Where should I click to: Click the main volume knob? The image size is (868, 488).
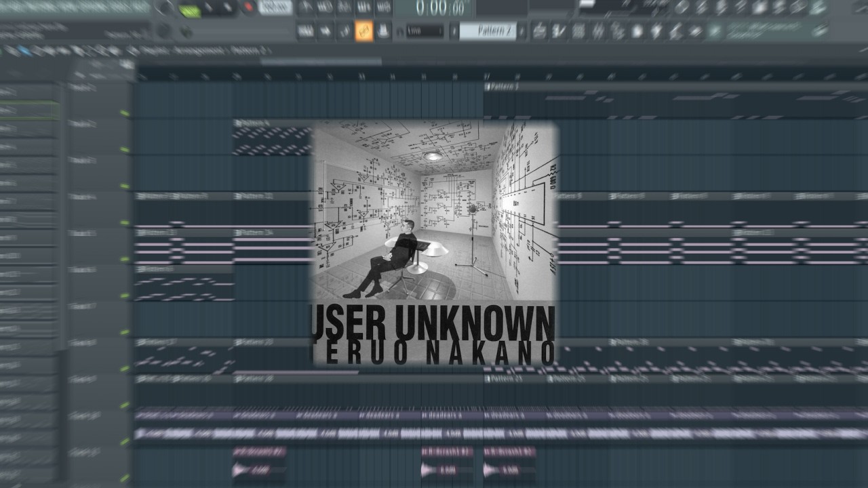(164, 7)
